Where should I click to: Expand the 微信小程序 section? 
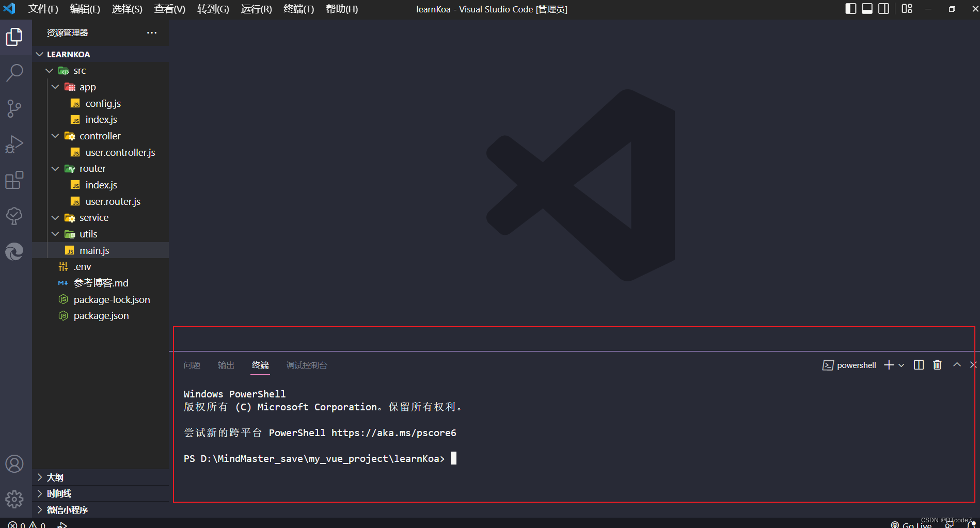100,509
